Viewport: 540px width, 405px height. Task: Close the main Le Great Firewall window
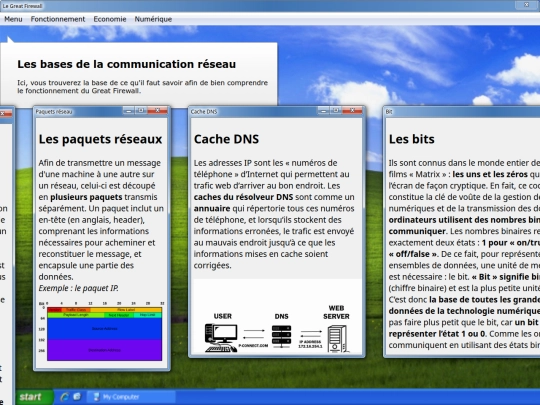(527, 5)
